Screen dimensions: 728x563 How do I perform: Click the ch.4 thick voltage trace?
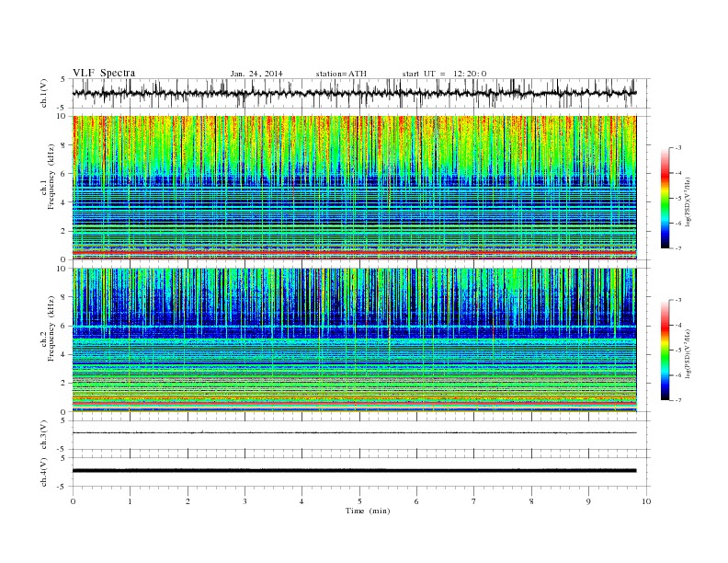(x=354, y=471)
